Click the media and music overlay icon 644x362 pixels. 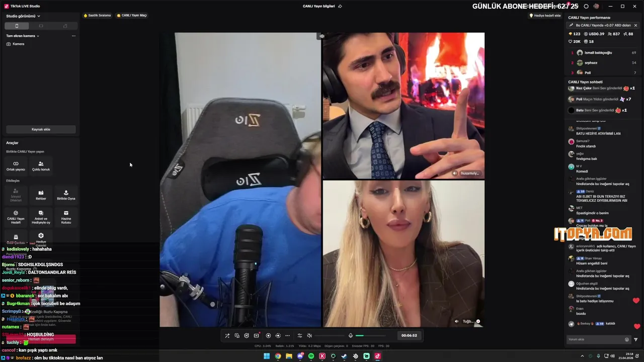click(x=237, y=335)
